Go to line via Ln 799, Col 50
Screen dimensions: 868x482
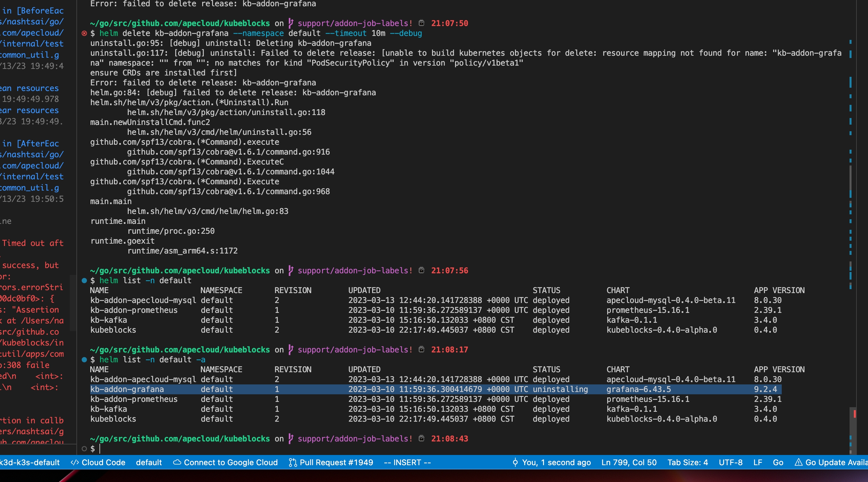pyautogui.click(x=629, y=463)
